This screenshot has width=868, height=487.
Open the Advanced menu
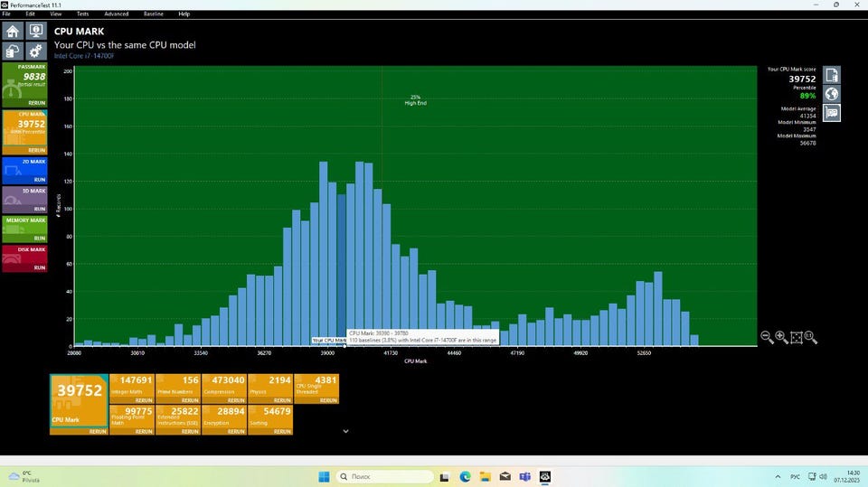116,14
